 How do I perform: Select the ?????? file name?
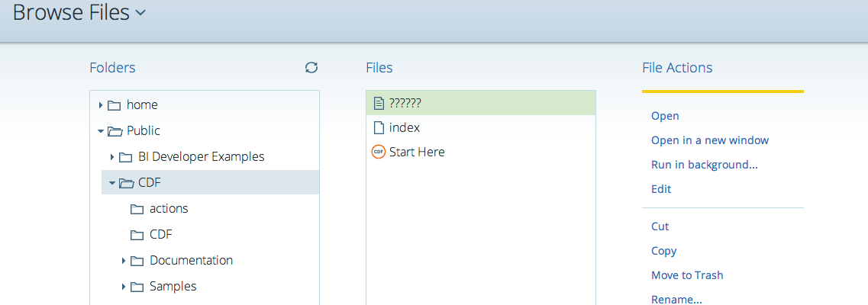[x=405, y=104]
